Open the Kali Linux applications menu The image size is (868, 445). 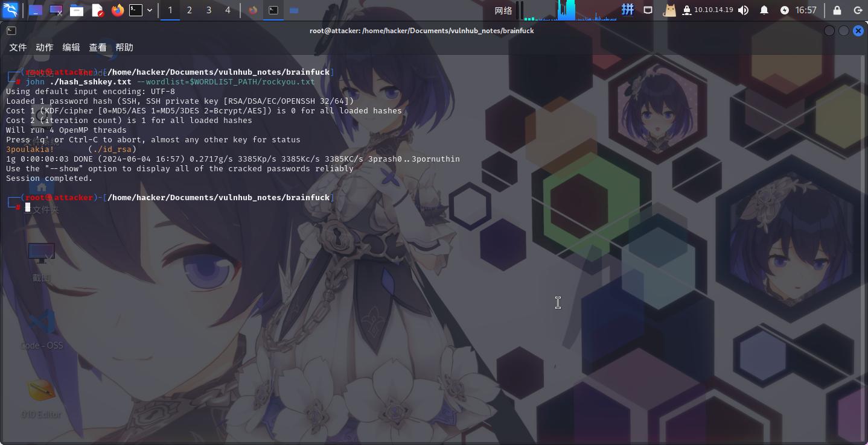(x=10, y=10)
